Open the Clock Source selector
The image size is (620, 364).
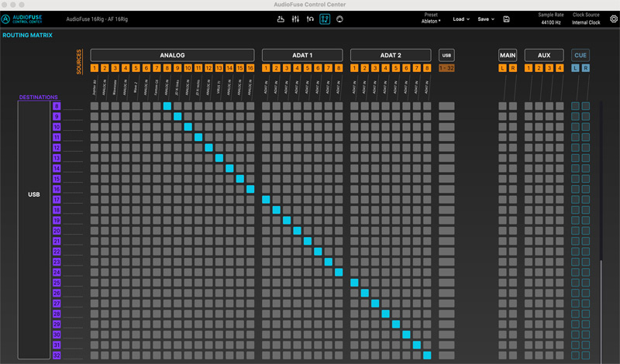[x=586, y=22]
